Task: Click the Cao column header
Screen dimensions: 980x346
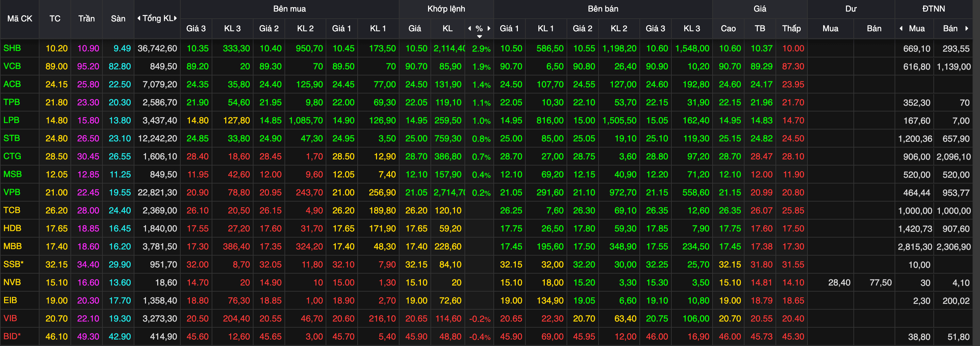Action: pos(728,29)
